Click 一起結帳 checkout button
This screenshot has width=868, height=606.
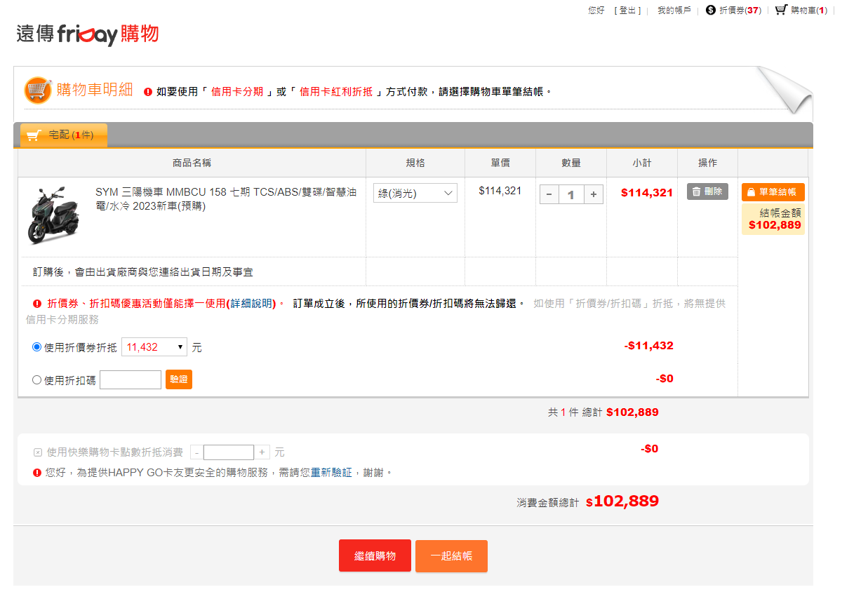coord(451,555)
